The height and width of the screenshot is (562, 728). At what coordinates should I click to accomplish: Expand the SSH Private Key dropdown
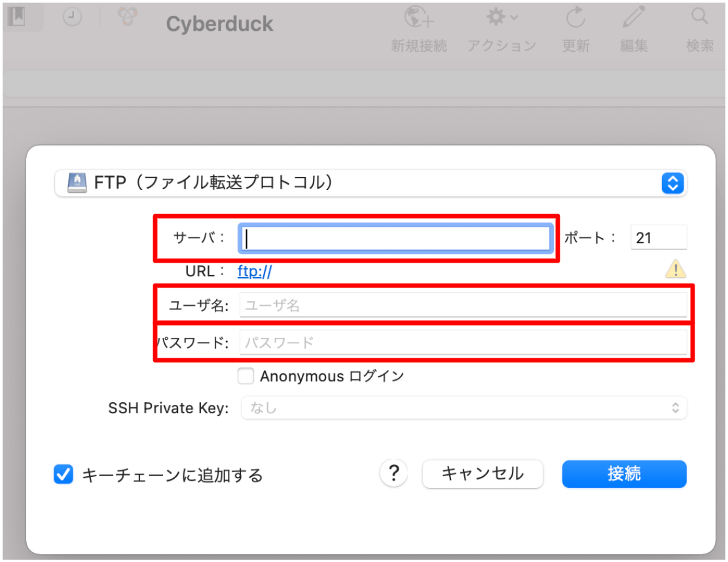(464, 408)
